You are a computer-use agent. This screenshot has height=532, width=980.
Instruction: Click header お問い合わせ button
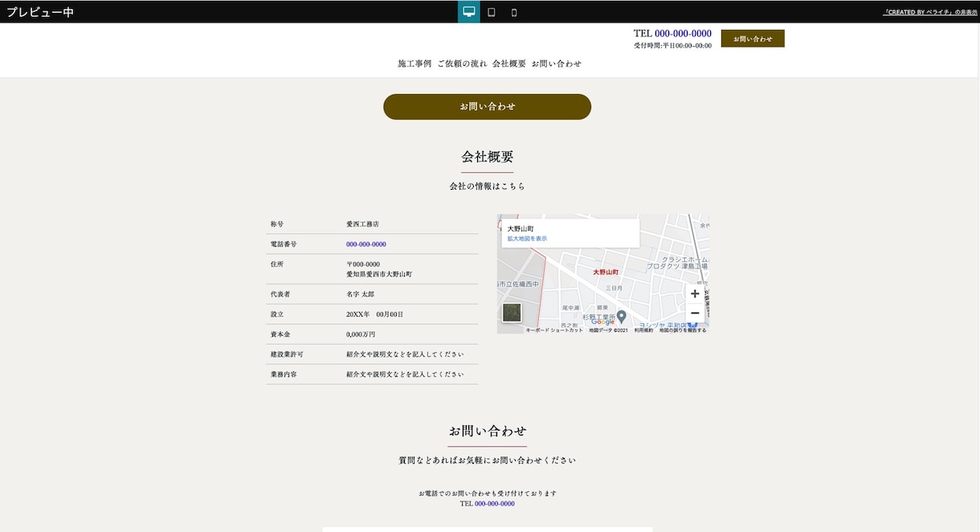[753, 39]
